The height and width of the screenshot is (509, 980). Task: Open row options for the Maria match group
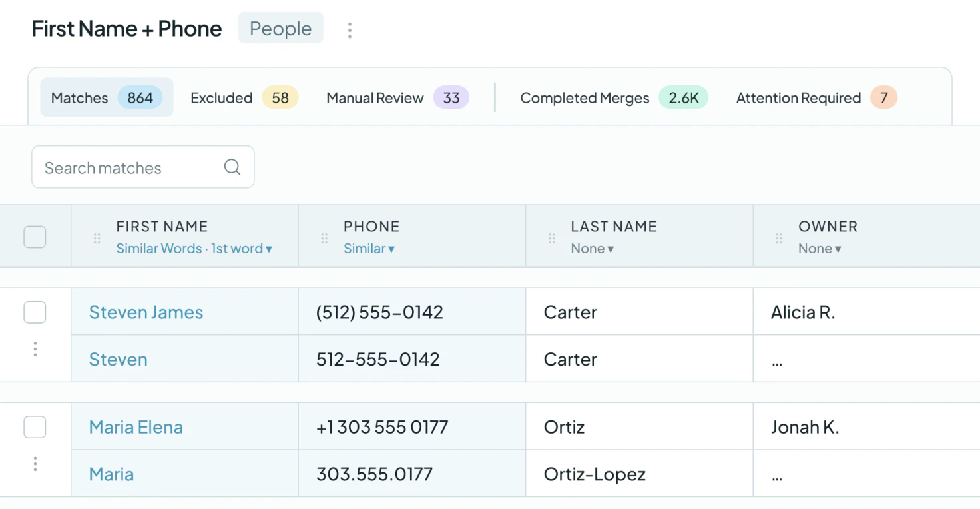(35, 464)
